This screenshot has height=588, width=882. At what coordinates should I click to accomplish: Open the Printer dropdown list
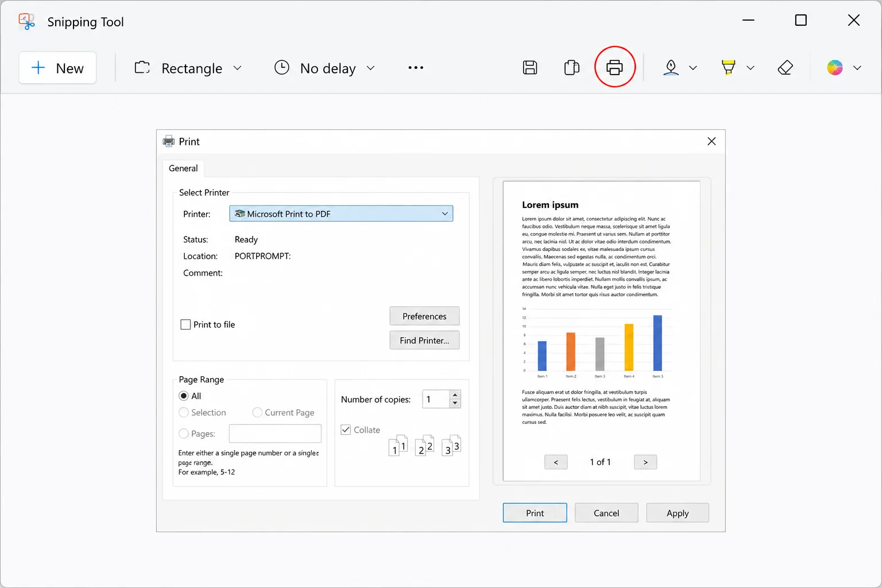(341, 214)
